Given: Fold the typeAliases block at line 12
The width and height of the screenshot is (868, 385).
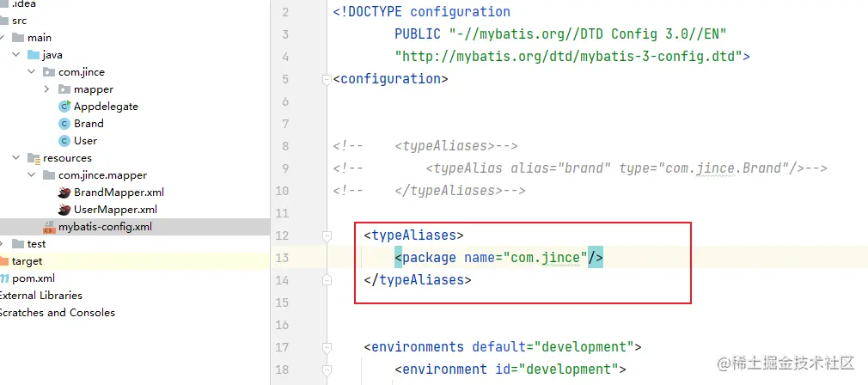Looking at the screenshot, I should (327, 235).
